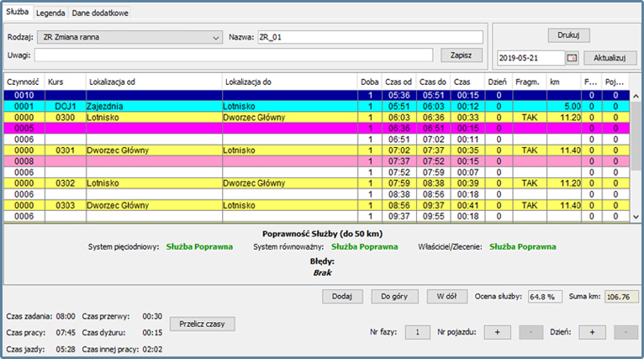The width and height of the screenshot is (644, 359).
Task: Click Służba Poprawna next to System równoważny
Action: point(364,247)
